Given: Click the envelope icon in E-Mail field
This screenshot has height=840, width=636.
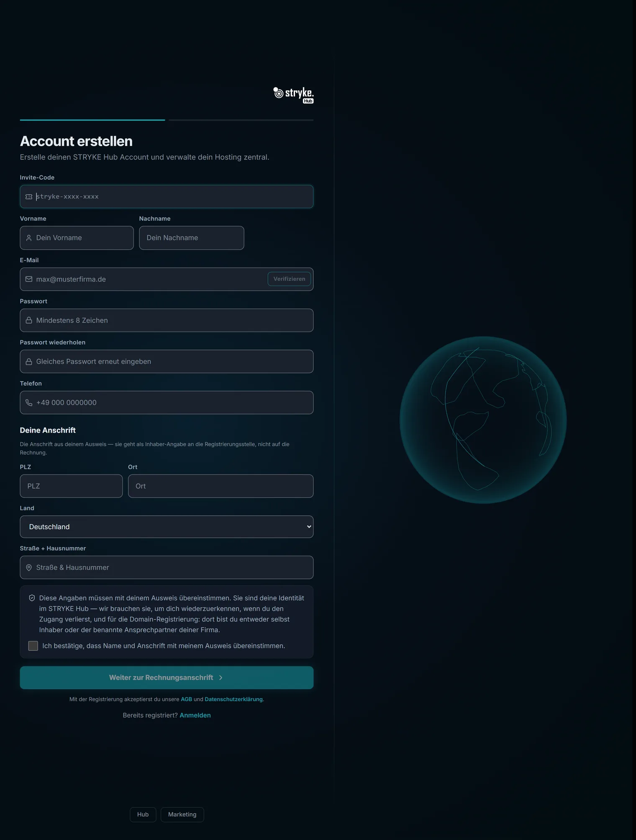Looking at the screenshot, I should pos(29,279).
